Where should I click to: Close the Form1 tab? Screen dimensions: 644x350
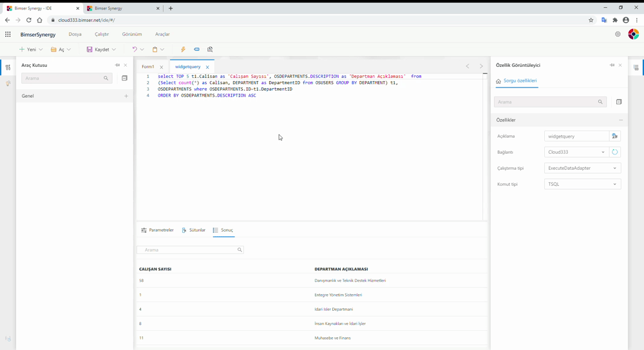pyautogui.click(x=162, y=67)
